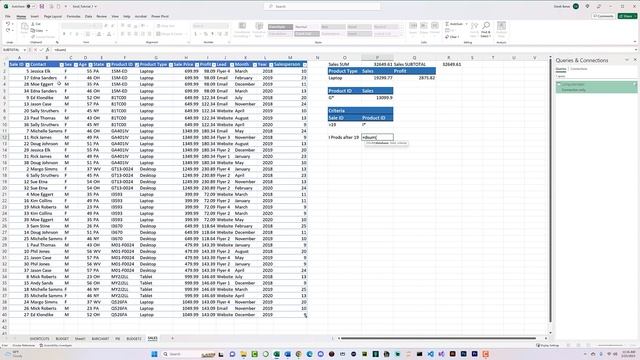Close the Queries & Connections pane
Image resolution: width=640 pixels, height=360 pixels.
pos(635,60)
